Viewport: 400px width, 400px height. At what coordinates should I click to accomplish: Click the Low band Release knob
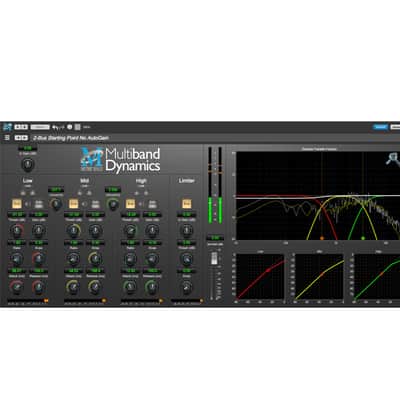pos(39,287)
